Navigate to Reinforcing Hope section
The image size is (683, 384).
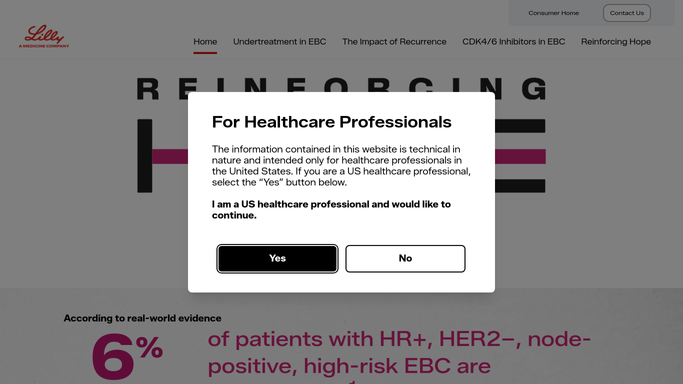coord(616,42)
